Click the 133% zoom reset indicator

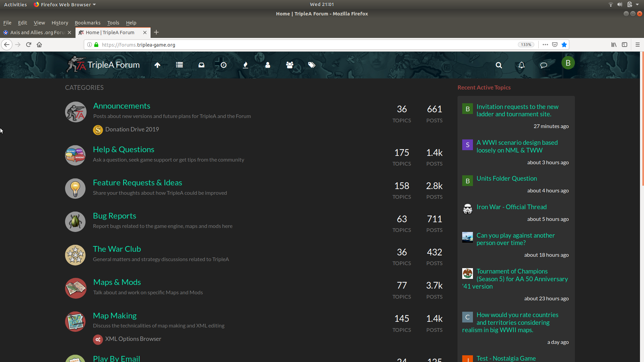click(x=526, y=45)
